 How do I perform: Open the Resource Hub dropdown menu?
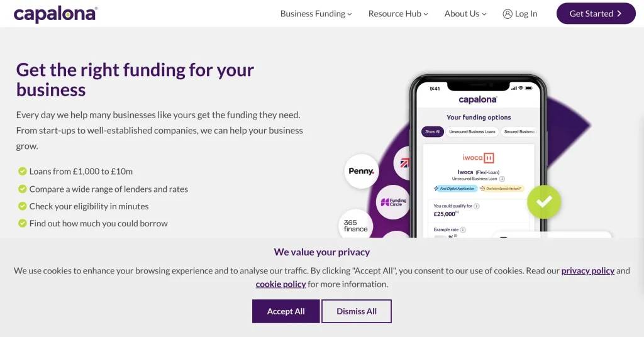pos(397,14)
